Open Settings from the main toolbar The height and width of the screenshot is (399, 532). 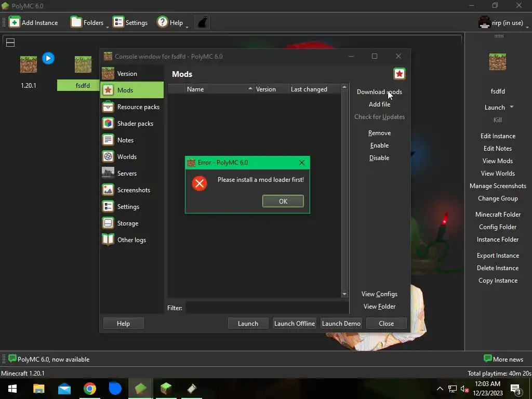click(130, 23)
